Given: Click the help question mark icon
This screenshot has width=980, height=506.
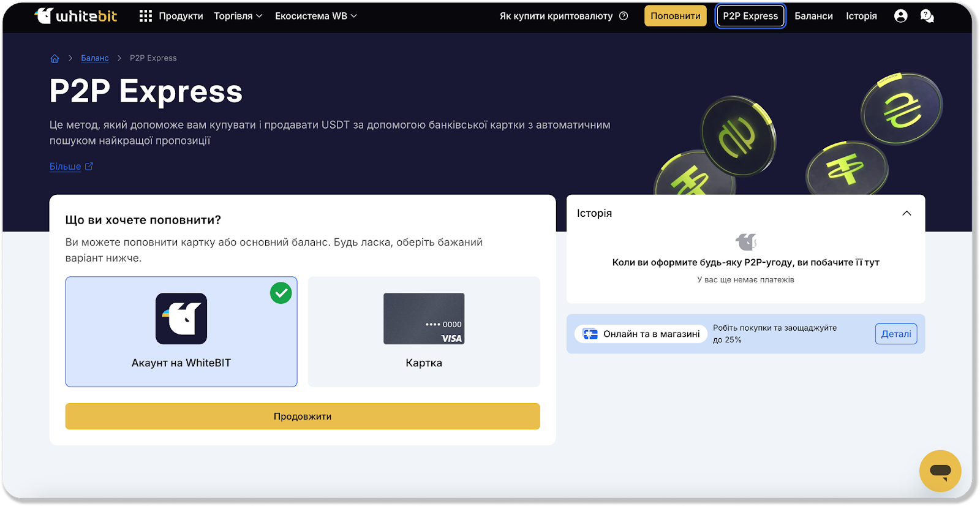Looking at the screenshot, I should [624, 16].
